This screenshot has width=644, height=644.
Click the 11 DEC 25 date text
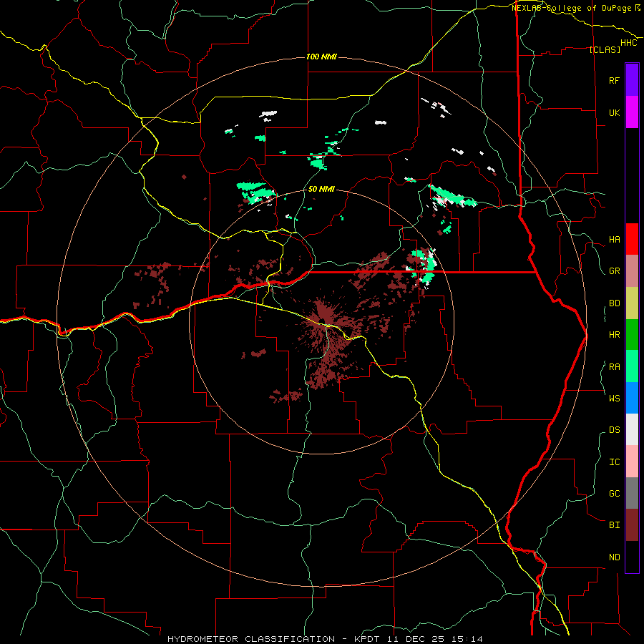tap(416, 639)
